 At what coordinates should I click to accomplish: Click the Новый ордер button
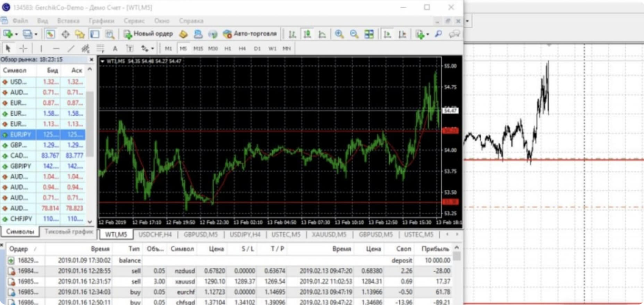tap(148, 34)
